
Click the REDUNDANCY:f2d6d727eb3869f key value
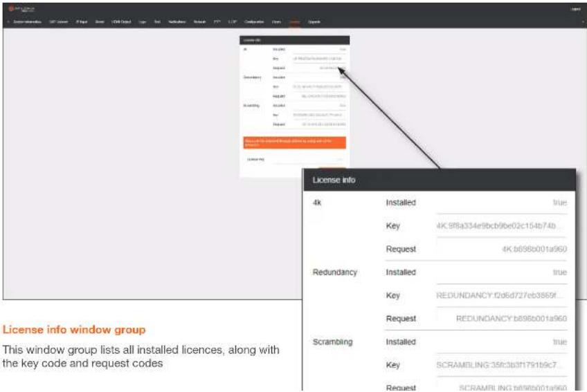tap(498, 295)
